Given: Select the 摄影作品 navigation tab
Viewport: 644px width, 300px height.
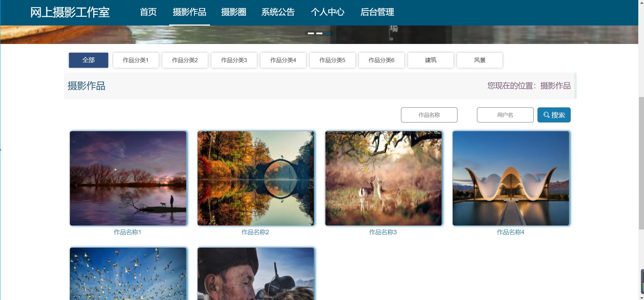Looking at the screenshot, I should [190, 12].
